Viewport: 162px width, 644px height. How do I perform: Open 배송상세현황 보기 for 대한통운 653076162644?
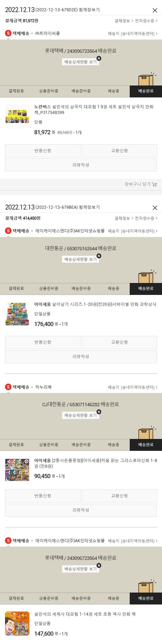80,259
